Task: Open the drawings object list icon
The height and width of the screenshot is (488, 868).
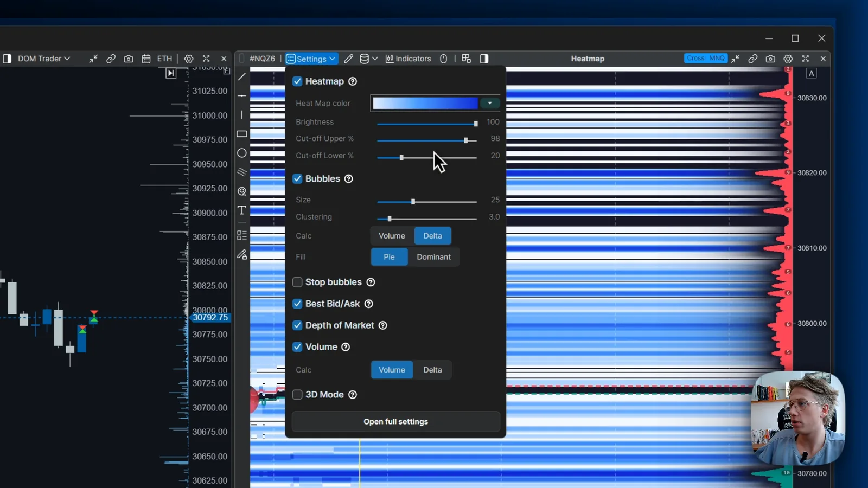Action: tap(242, 235)
